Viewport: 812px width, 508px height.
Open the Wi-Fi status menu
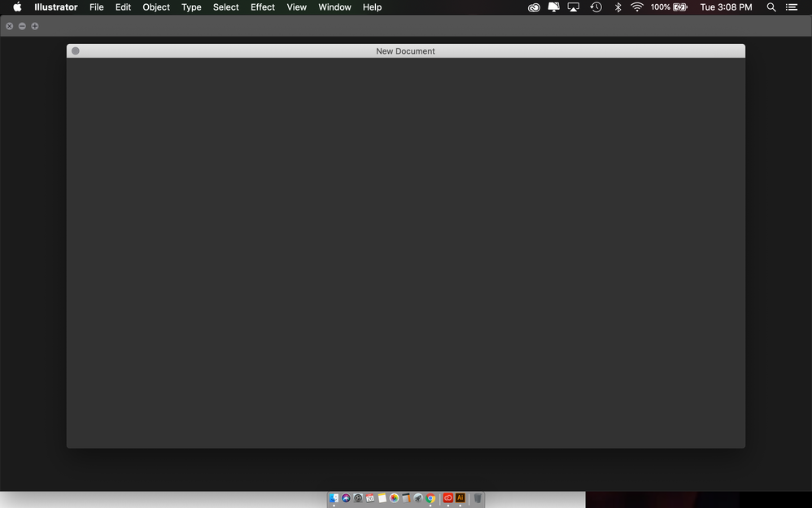(x=637, y=7)
